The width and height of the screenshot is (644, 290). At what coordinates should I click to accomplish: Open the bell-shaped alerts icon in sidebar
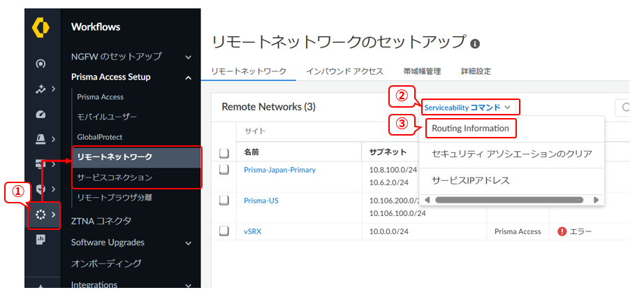(x=41, y=139)
